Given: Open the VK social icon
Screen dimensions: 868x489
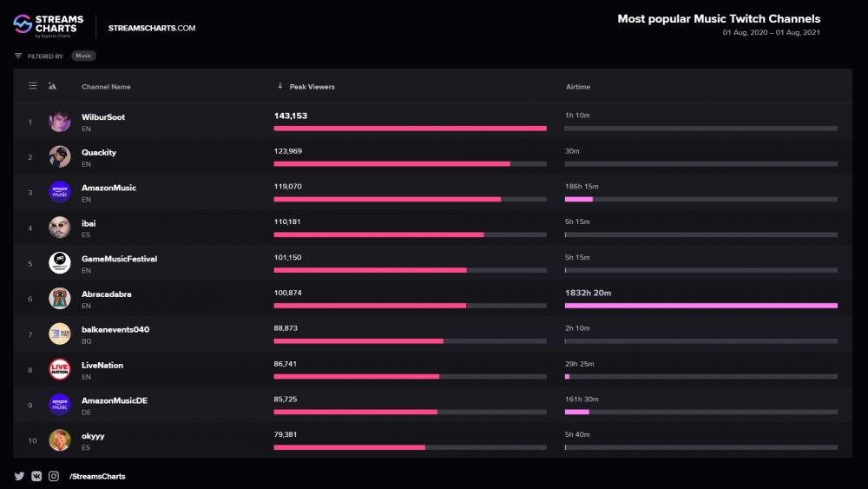Looking at the screenshot, I should click(36, 476).
